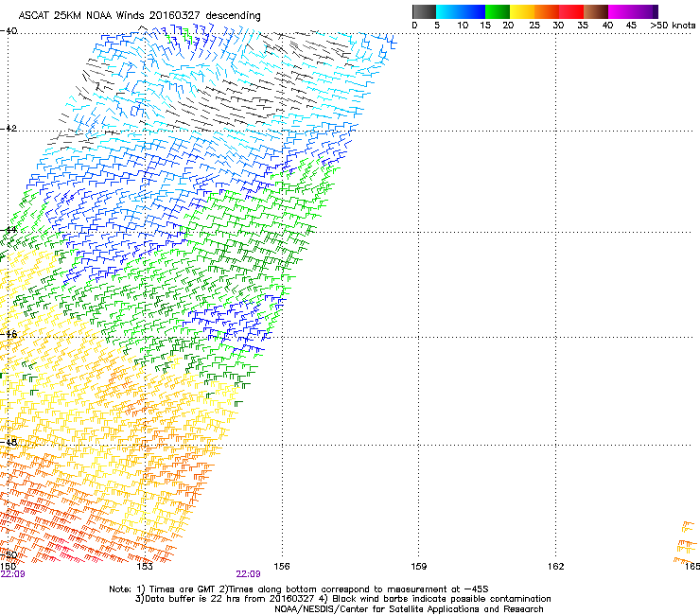Pick the orange 25-30 knots legend segment
Image resolution: width=700 pixels, height=615 pixels.
point(547,11)
